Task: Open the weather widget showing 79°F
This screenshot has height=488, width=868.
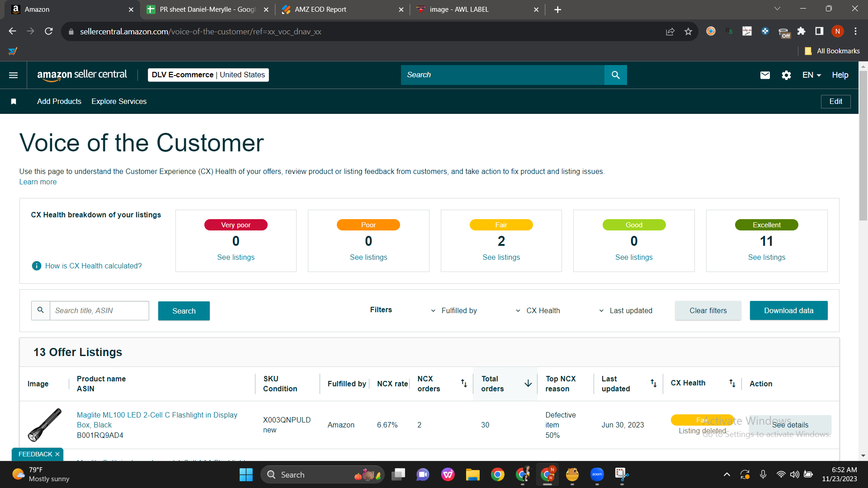Action: (x=41, y=474)
